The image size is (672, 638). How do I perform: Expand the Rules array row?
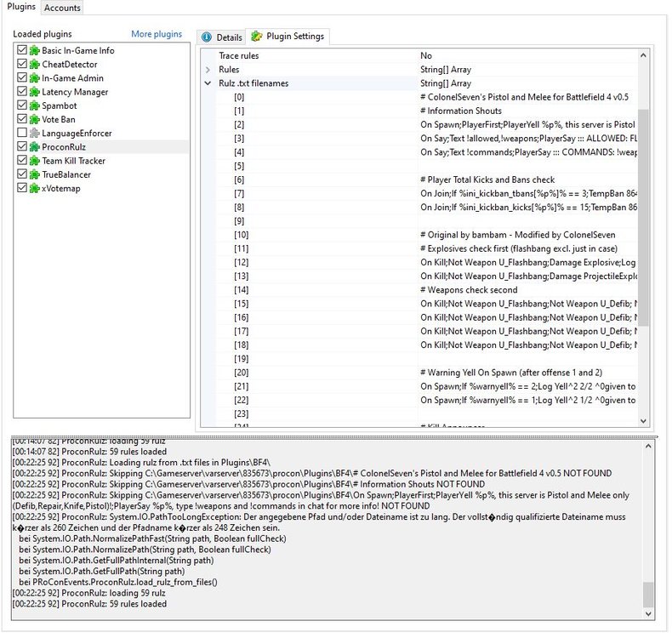tap(208, 70)
